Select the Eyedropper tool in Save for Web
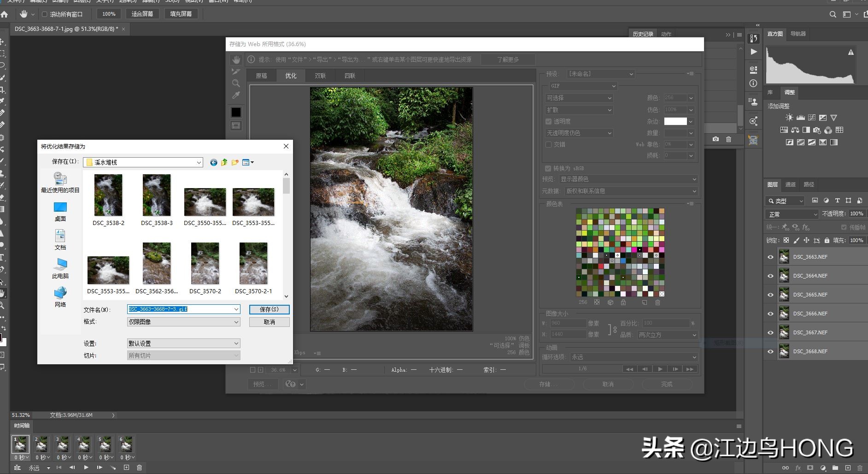 pyautogui.click(x=236, y=95)
